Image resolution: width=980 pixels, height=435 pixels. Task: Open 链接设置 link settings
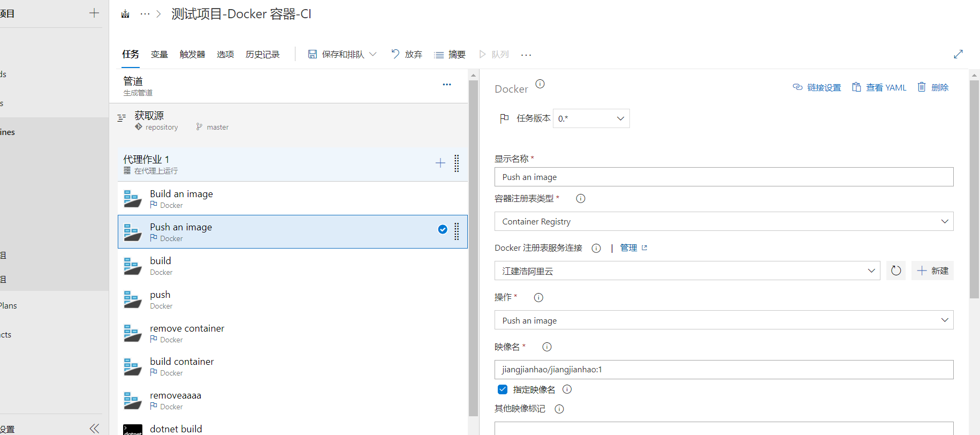(x=817, y=87)
